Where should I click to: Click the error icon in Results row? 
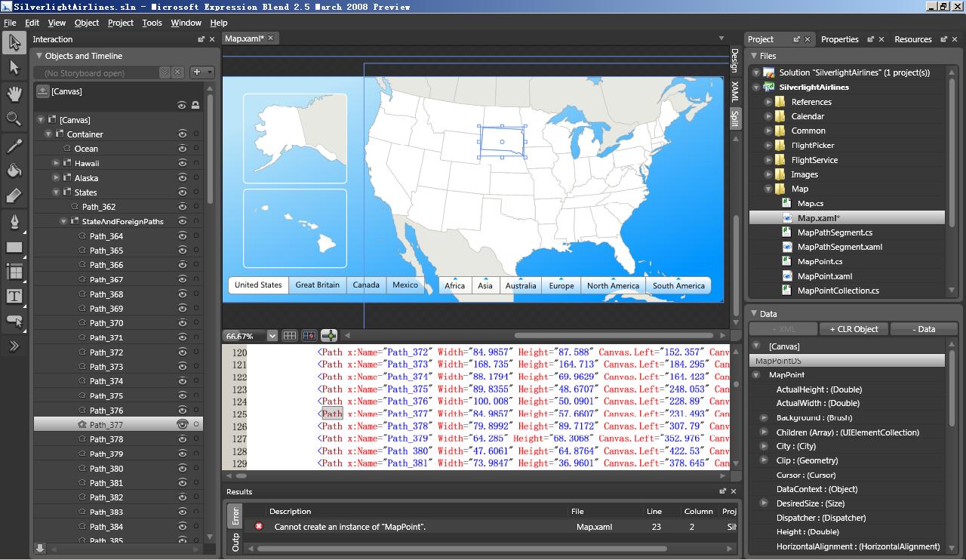click(x=259, y=526)
